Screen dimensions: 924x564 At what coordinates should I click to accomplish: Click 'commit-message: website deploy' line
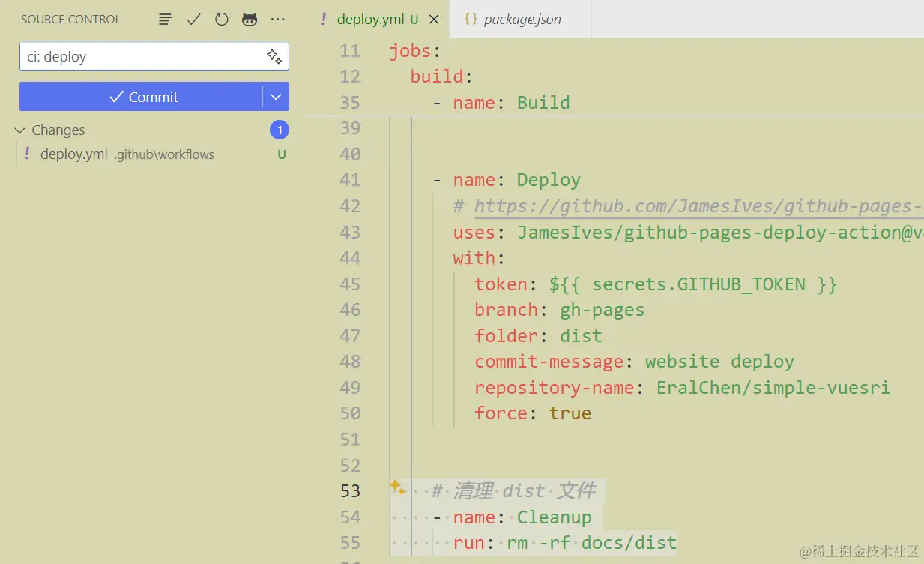tap(634, 361)
